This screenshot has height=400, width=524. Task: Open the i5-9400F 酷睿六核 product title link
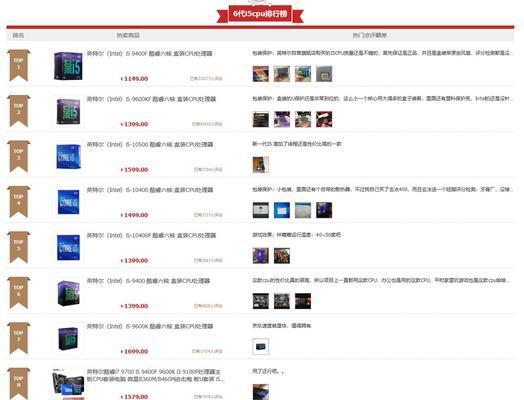[150, 53]
